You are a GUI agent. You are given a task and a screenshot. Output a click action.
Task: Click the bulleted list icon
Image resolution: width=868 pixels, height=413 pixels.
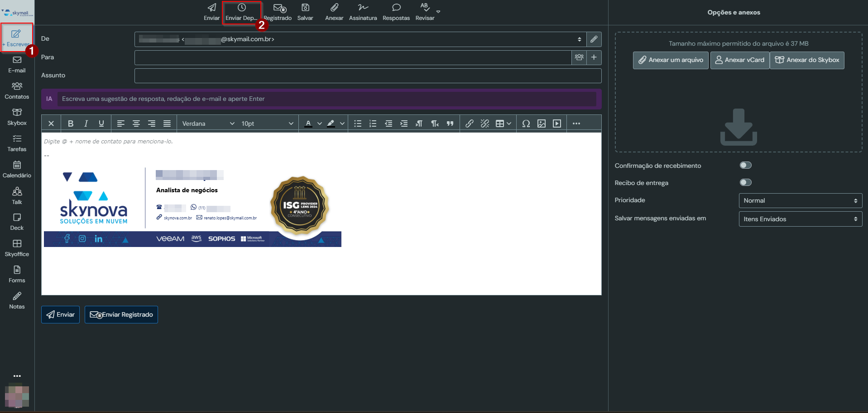coord(358,123)
